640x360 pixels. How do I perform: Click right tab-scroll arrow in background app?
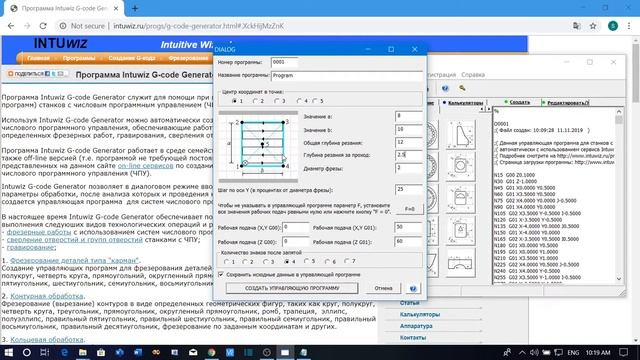[x=488, y=109]
